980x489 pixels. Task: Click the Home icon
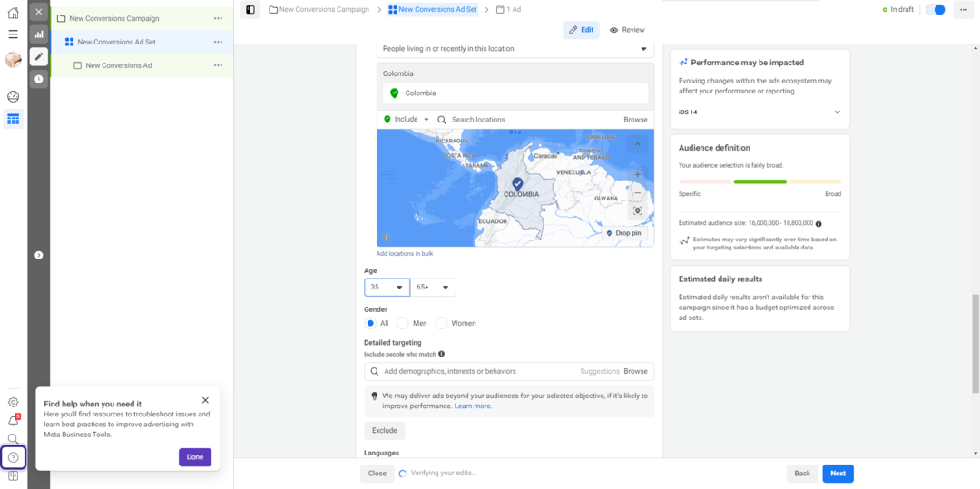(13, 13)
